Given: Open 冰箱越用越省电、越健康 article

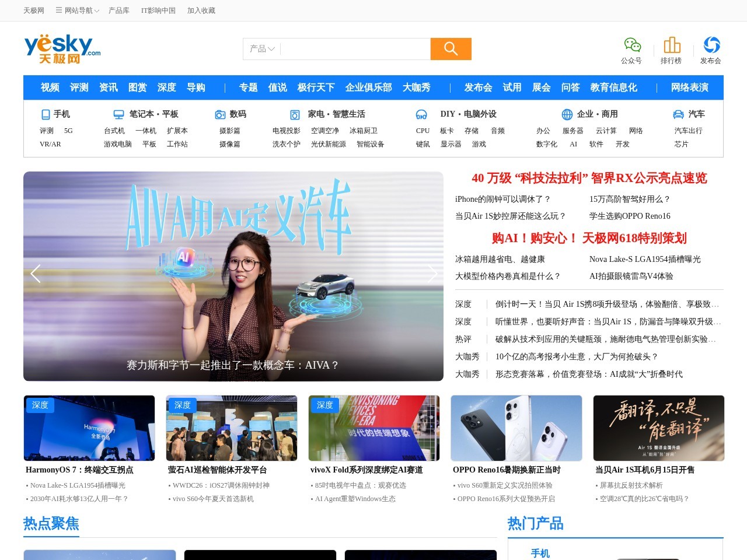Looking at the screenshot, I should 500,260.
